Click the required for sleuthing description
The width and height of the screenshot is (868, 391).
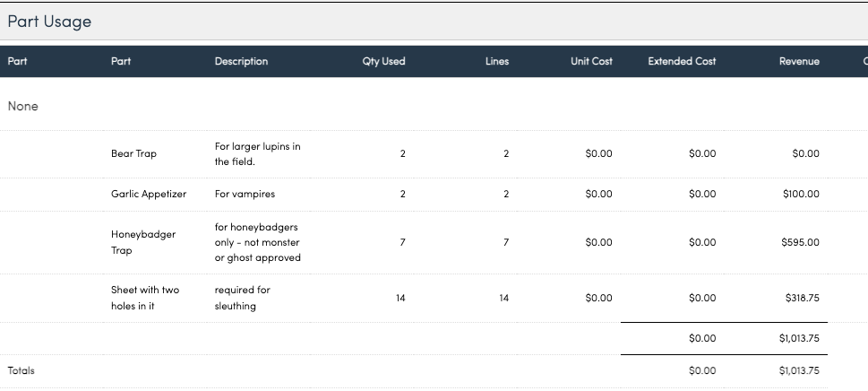click(242, 298)
